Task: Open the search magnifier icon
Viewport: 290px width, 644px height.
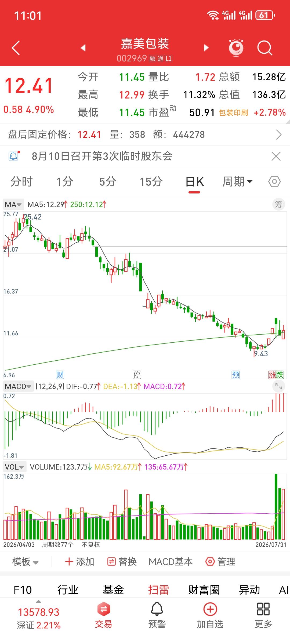Action: [x=264, y=48]
